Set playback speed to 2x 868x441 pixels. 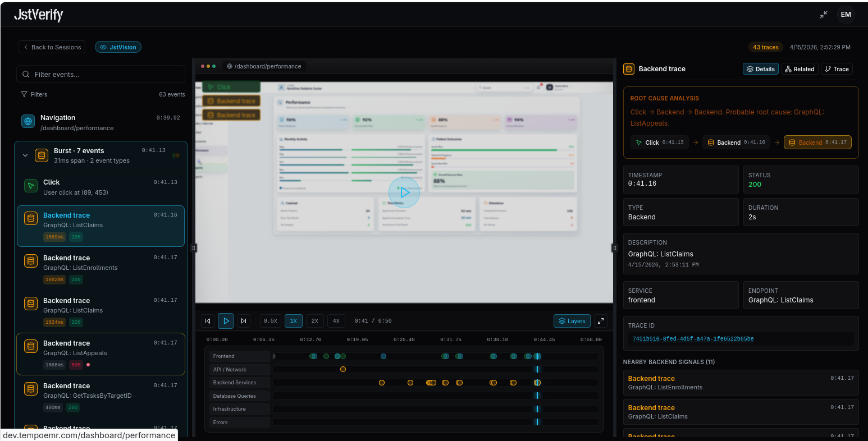[x=315, y=321]
